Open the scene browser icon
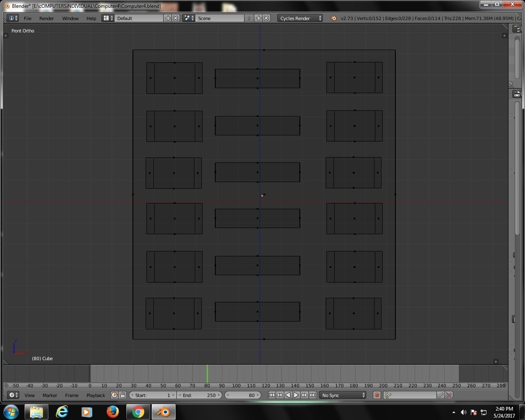The image size is (525, 420). coord(189,18)
